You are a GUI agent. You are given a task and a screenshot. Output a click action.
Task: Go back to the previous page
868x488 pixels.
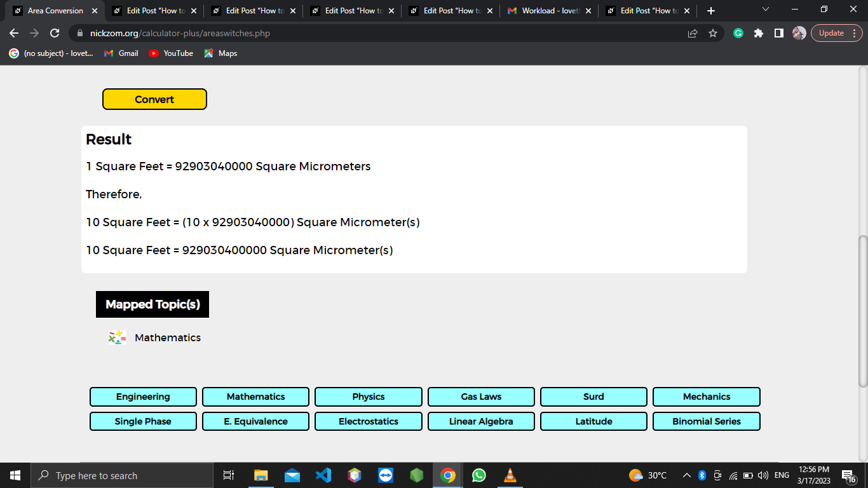click(14, 33)
